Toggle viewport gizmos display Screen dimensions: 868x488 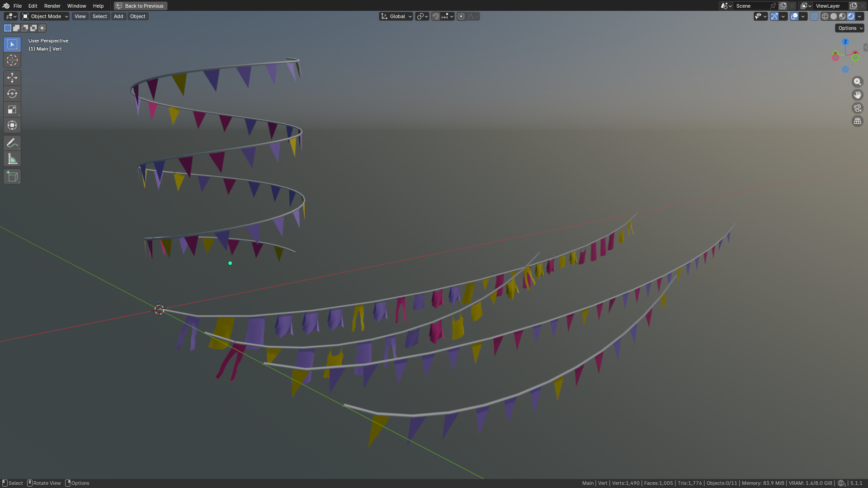click(774, 16)
